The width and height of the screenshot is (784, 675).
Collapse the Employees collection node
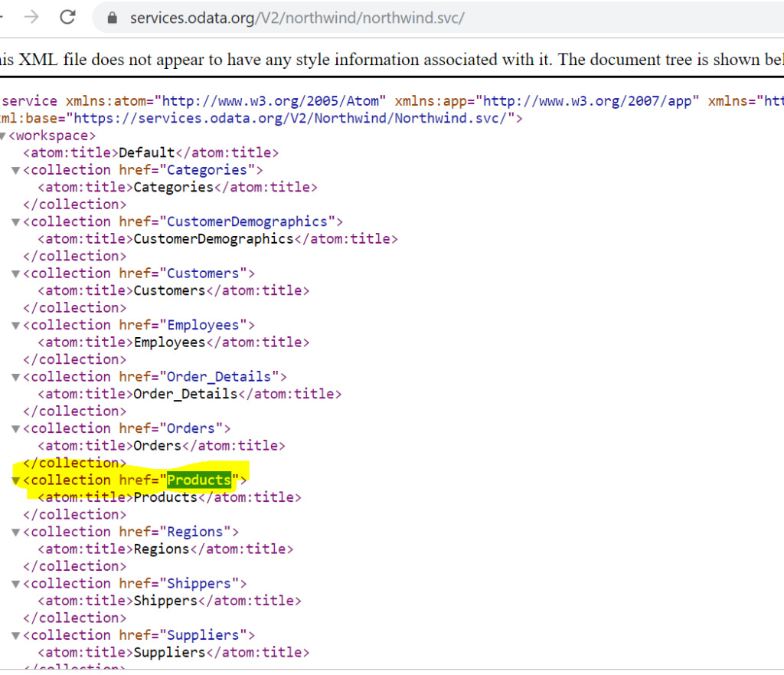[x=16, y=326]
